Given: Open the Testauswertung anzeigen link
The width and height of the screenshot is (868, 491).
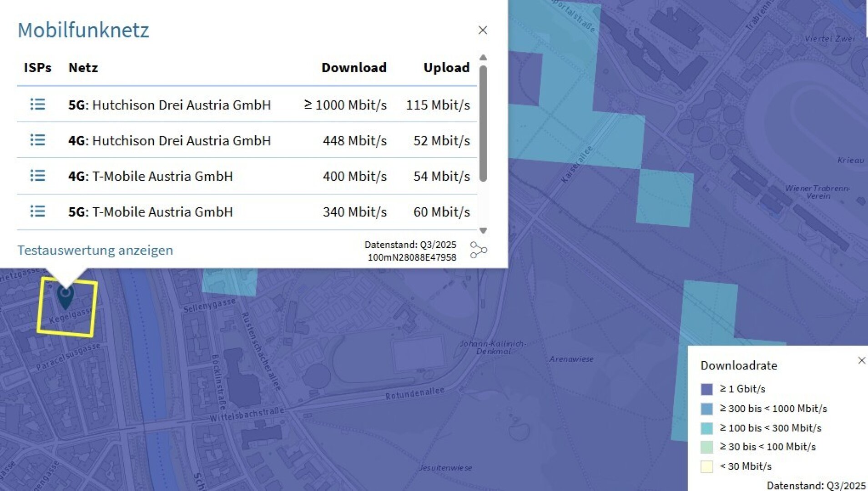Looking at the screenshot, I should pos(95,250).
